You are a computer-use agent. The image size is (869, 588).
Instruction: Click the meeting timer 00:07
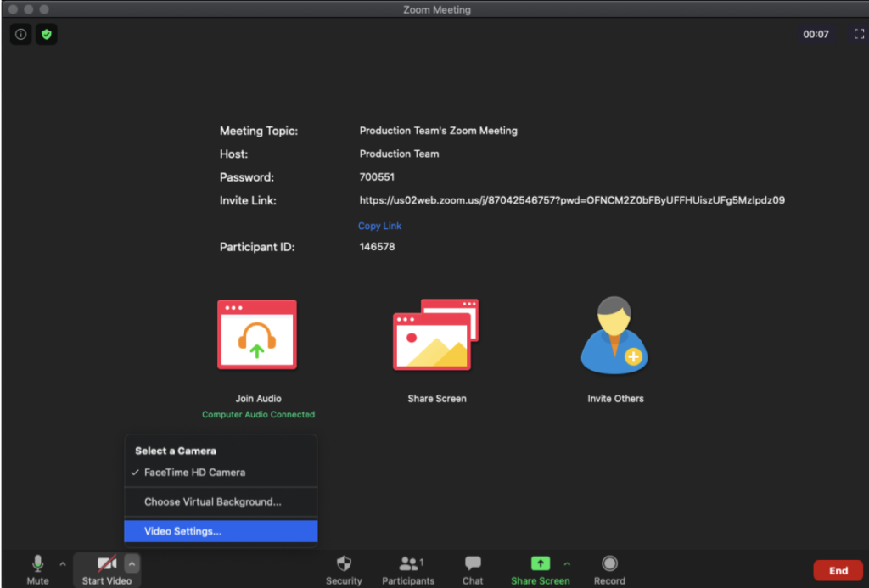pos(816,34)
